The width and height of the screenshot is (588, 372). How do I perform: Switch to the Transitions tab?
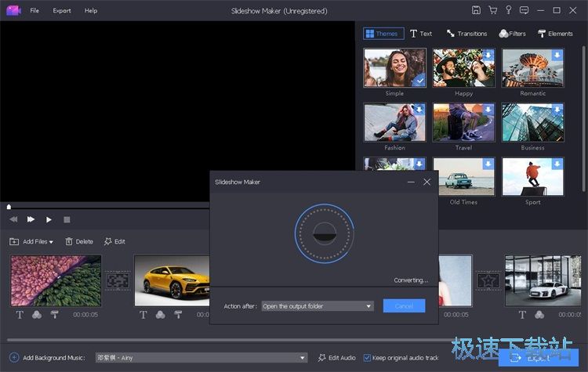[467, 34]
